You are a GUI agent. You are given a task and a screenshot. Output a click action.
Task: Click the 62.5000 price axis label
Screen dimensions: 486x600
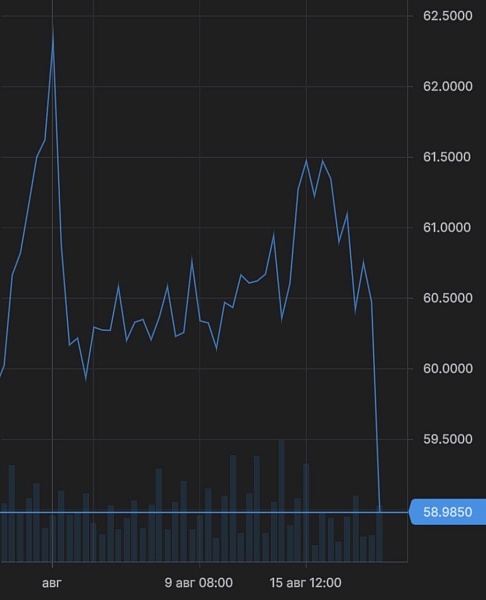pos(447,16)
